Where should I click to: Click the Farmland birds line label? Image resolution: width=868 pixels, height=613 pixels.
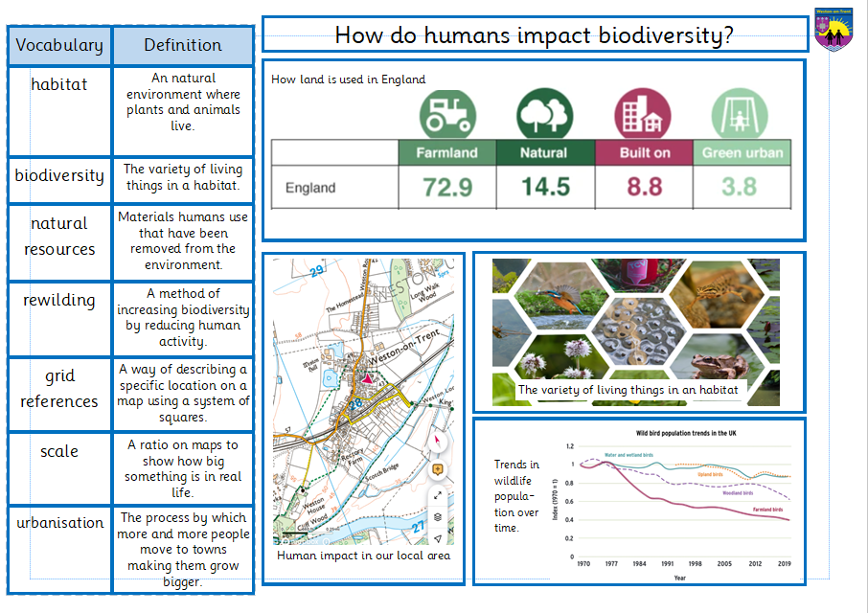coord(771,510)
